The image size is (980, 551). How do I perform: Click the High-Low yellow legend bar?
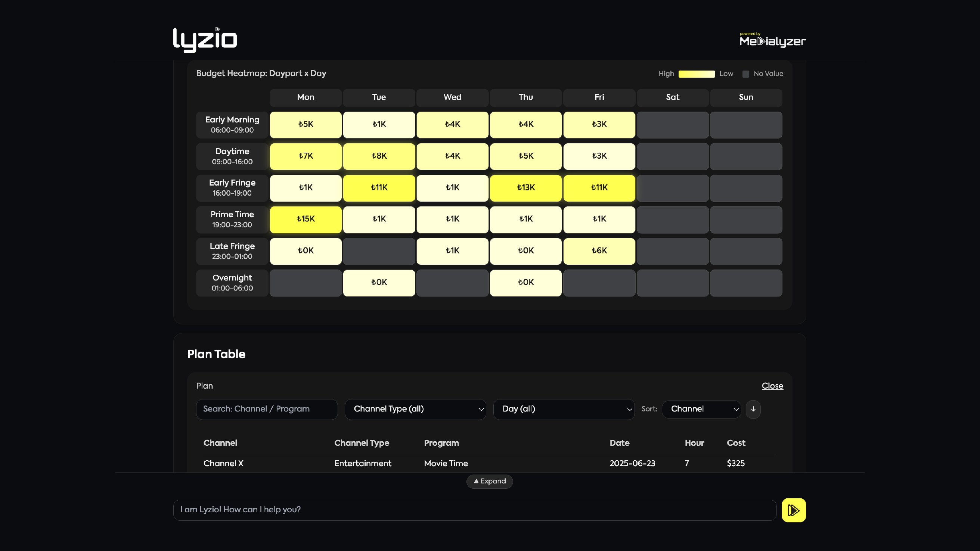[x=696, y=74]
